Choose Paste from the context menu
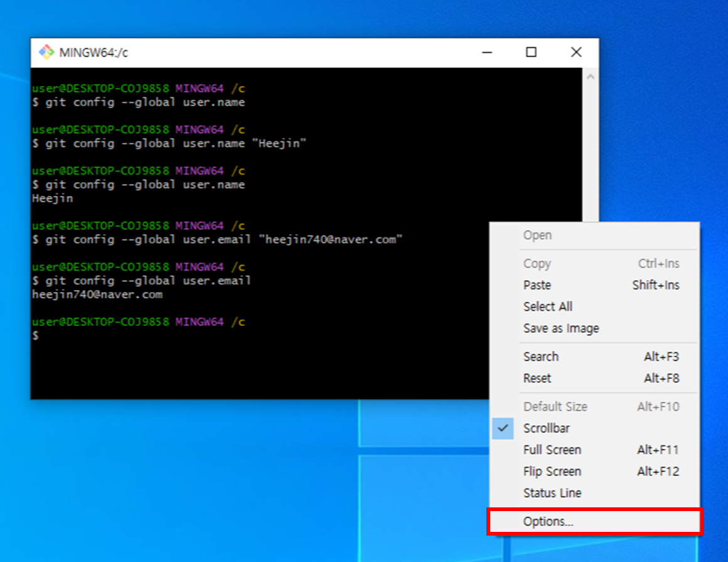728x562 pixels. pos(595,285)
